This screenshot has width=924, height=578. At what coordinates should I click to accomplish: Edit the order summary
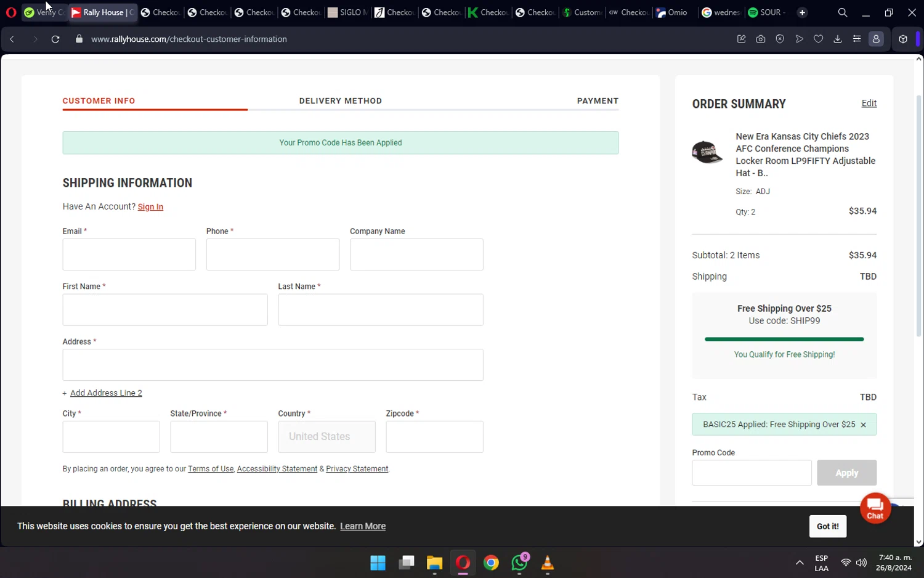pos(869,104)
